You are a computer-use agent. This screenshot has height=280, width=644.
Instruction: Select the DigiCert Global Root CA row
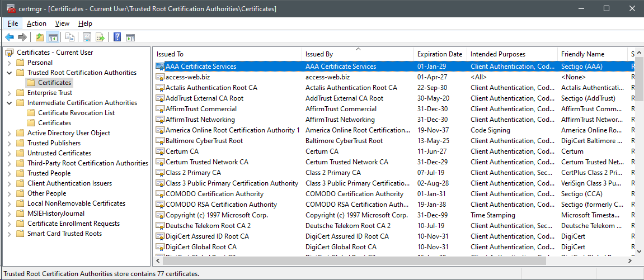pos(394,247)
